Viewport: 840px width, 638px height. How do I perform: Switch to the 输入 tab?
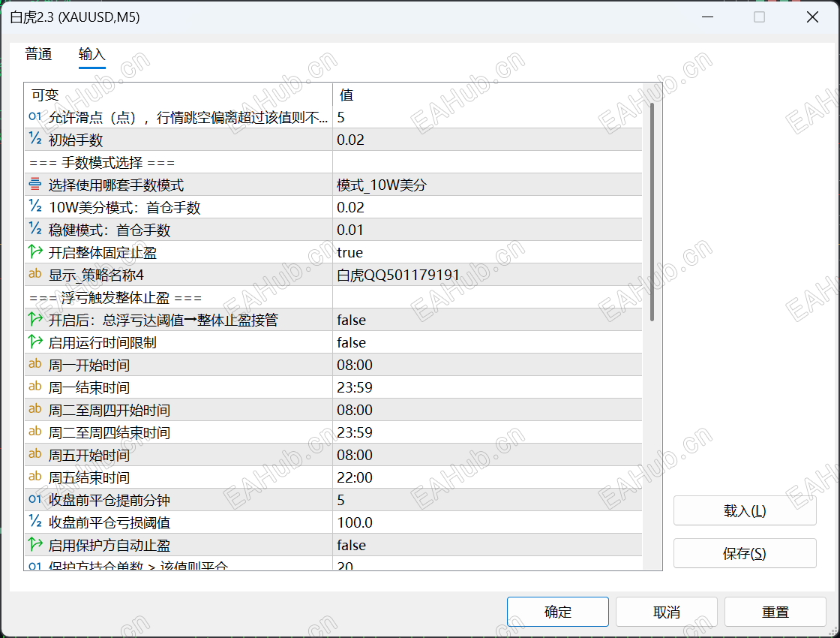click(92, 54)
